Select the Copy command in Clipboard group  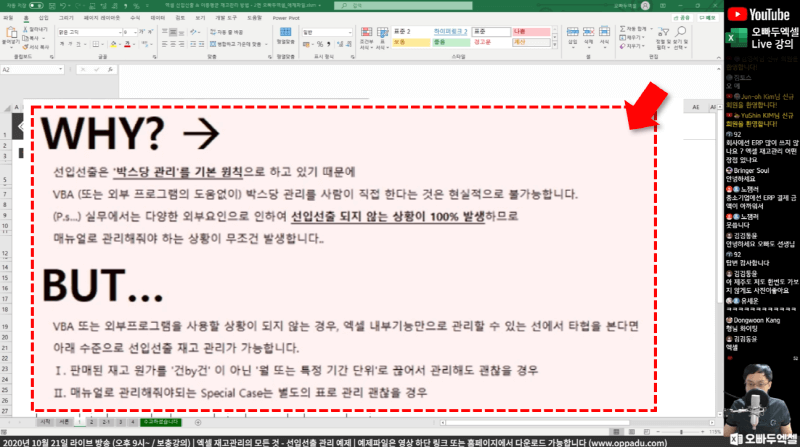click(32, 38)
